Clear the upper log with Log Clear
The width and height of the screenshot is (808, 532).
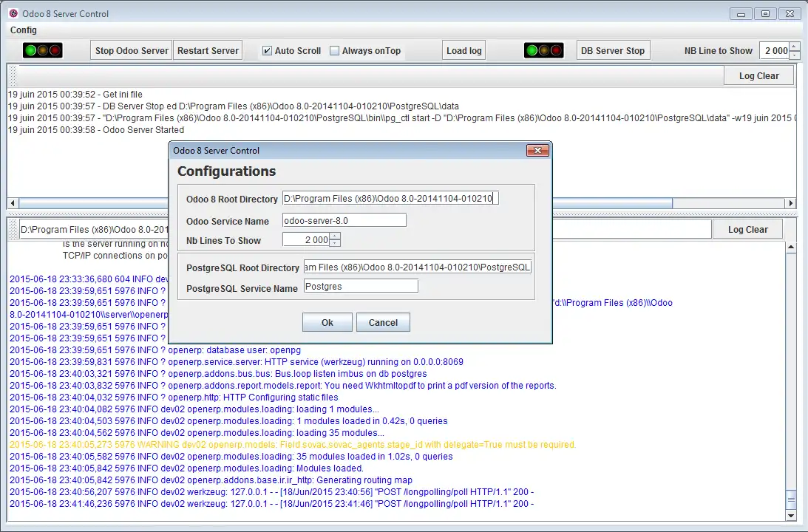758,75
